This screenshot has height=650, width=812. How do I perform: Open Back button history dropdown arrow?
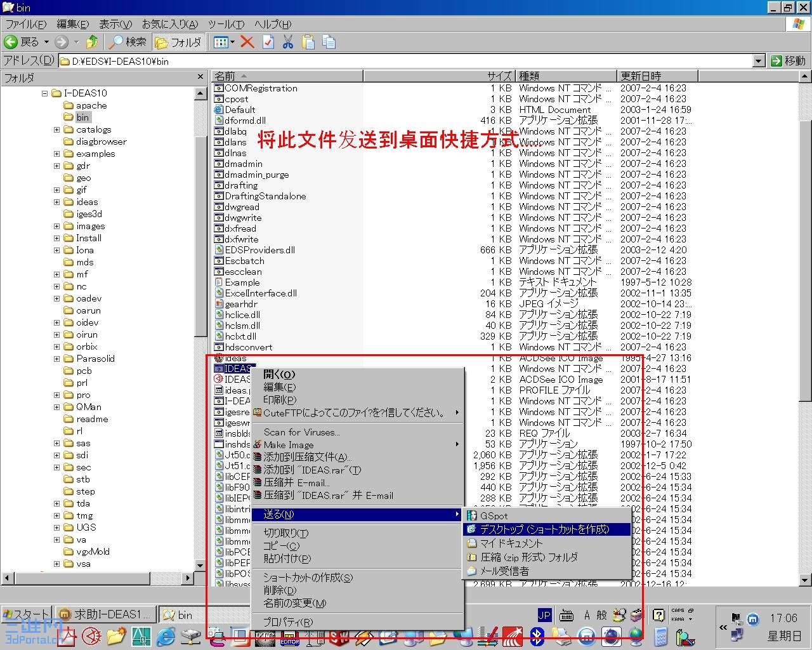click(46, 42)
